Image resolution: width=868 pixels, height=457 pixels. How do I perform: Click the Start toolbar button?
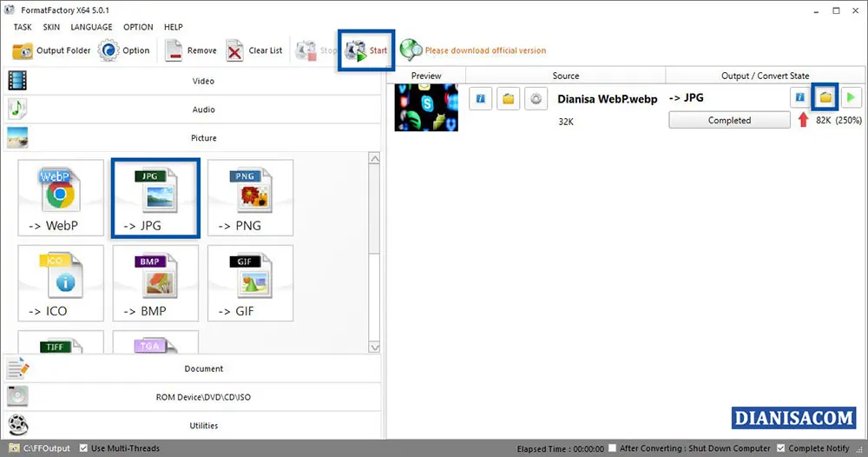pos(366,50)
